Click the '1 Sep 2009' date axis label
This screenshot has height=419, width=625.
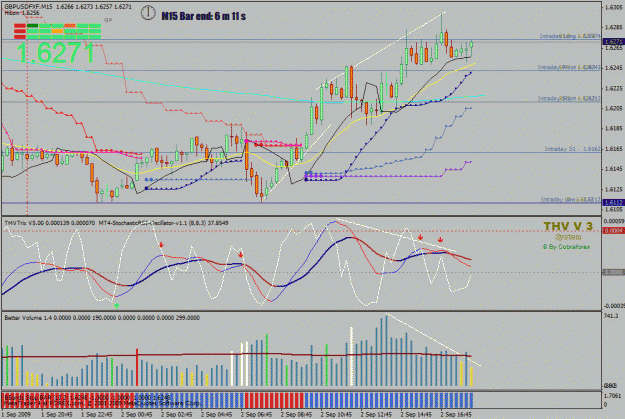point(16,414)
